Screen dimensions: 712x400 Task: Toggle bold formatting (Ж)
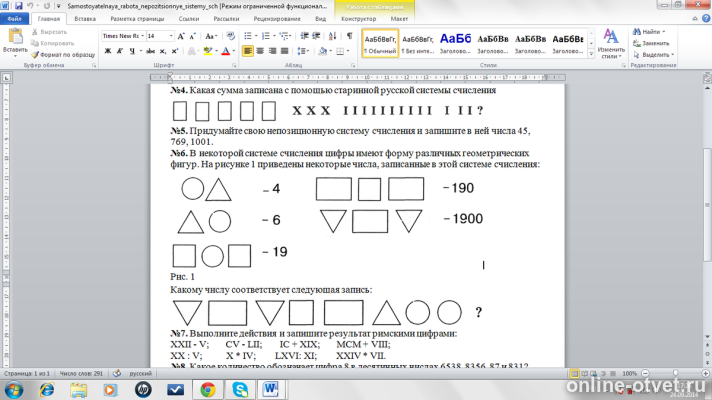click(108, 51)
